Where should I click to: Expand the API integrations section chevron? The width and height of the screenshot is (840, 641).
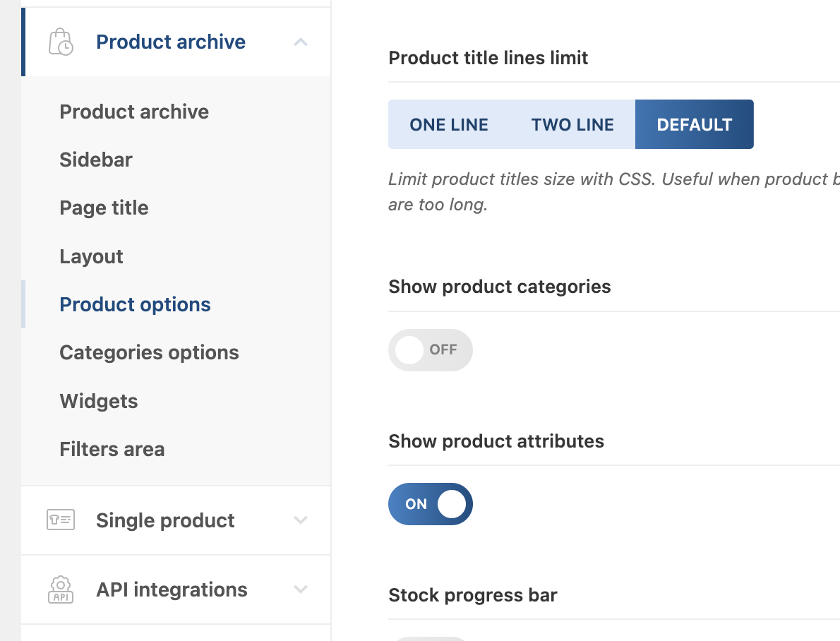[x=301, y=589]
